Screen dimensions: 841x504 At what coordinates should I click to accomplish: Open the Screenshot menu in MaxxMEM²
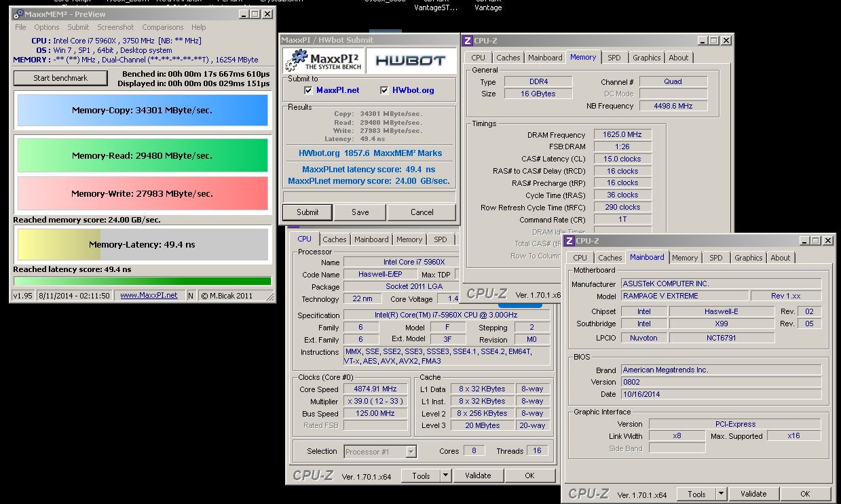[x=115, y=27]
